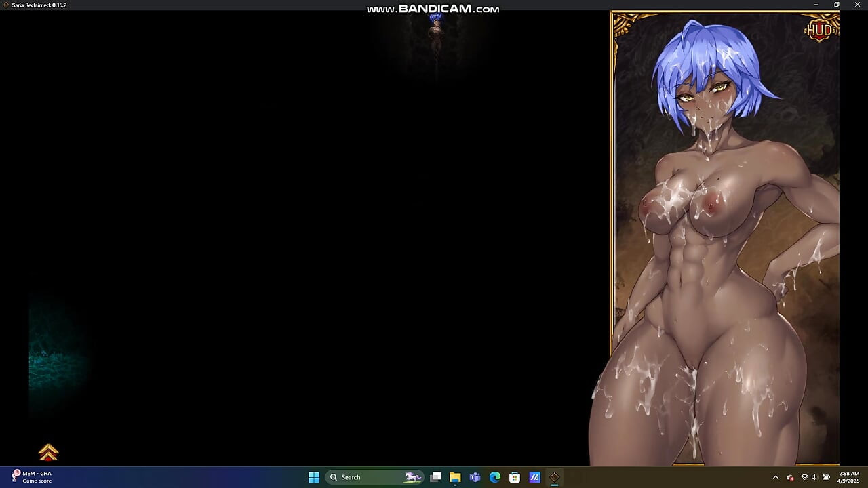Open File Explorer from the taskbar

(x=455, y=477)
